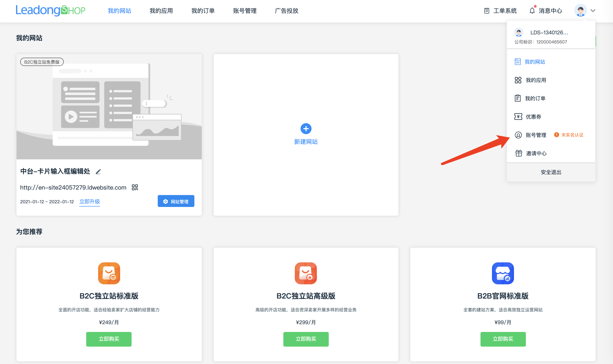Open 账号管理 in the user dropdown
613x364 pixels.
536,135
